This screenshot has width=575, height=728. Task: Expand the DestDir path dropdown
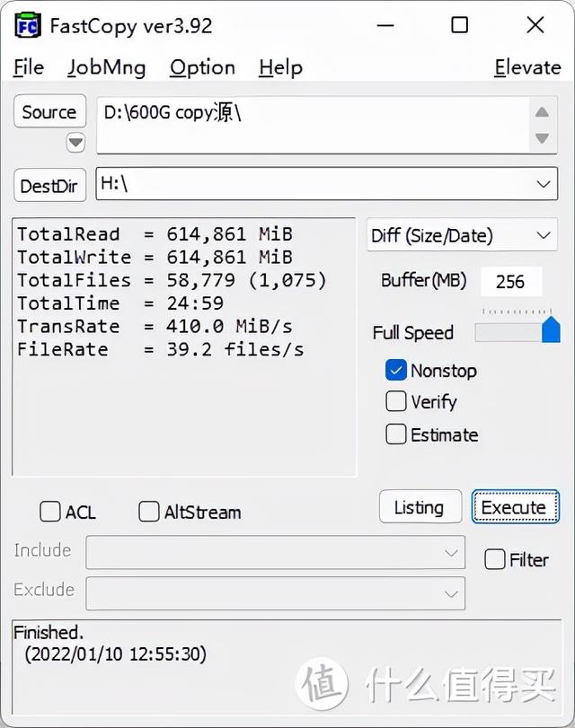click(544, 184)
